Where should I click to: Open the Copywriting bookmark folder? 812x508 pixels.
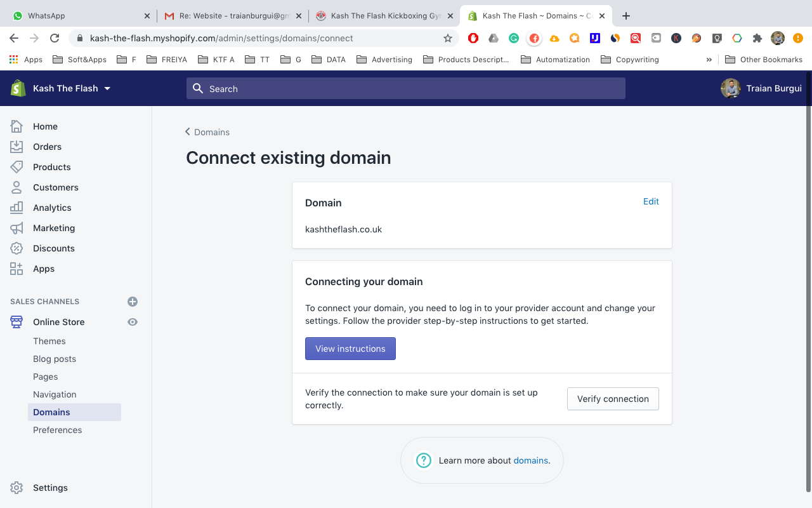[x=629, y=60]
